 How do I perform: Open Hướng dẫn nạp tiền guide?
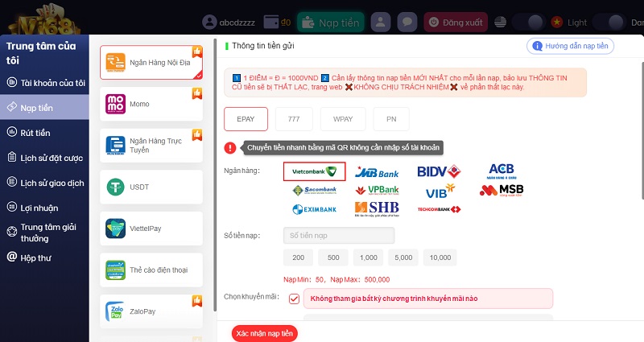pos(570,46)
